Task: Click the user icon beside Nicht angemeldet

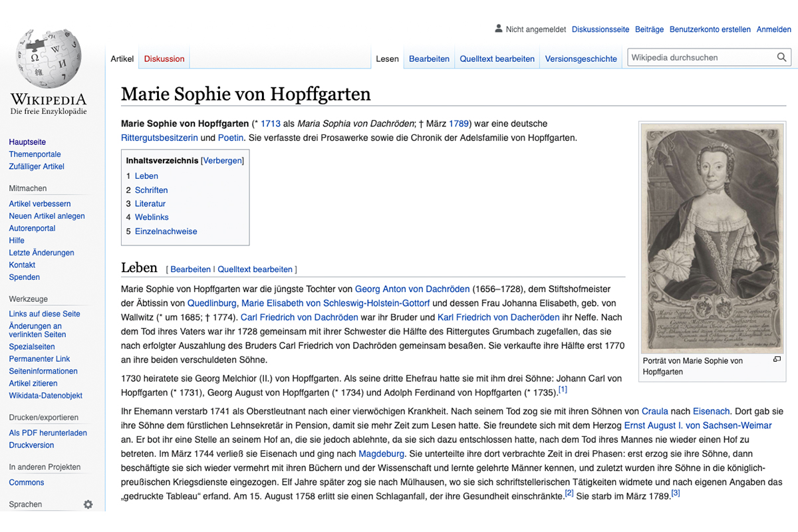Action: (498, 29)
